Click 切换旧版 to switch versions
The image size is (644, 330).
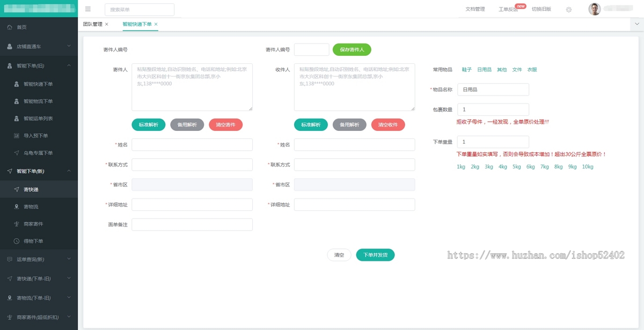pos(541,9)
